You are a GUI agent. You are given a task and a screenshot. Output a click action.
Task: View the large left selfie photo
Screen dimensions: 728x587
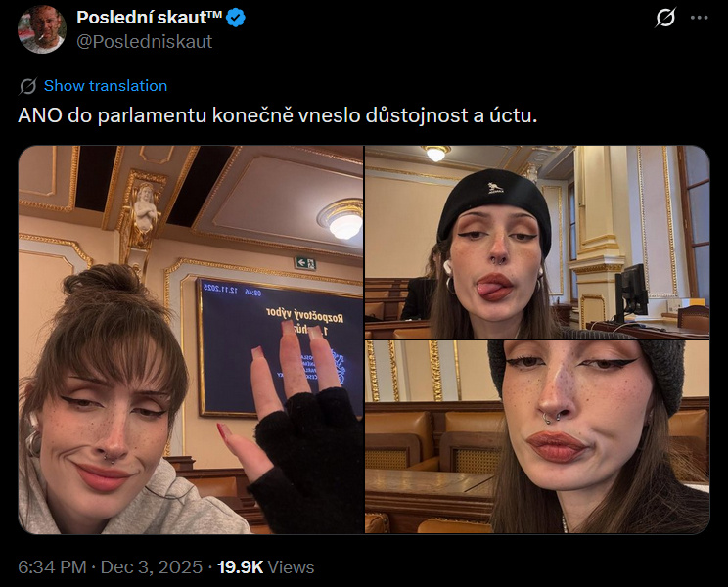tap(191, 339)
